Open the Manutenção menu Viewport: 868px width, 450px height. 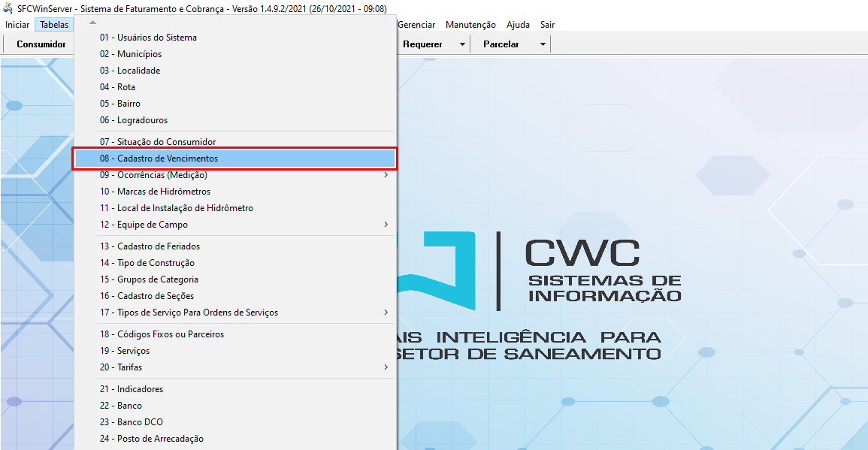pyautogui.click(x=470, y=25)
